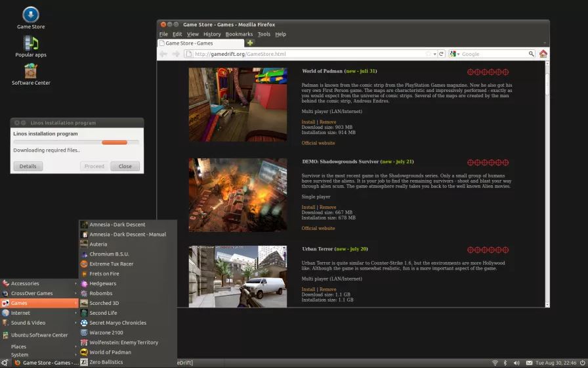Reload the page with the refresh icon

(441, 54)
